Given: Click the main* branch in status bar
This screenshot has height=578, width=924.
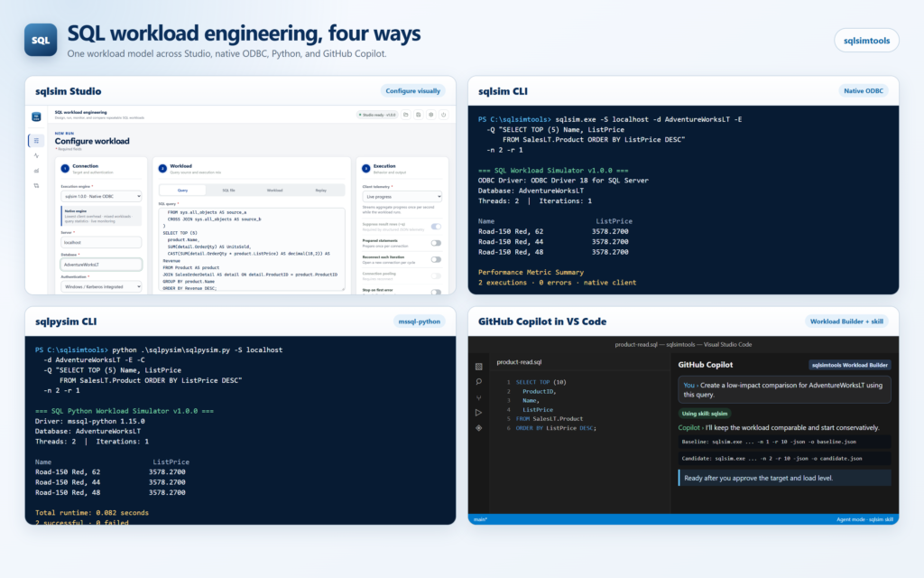Looking at the screenshot, I should 480,519.
